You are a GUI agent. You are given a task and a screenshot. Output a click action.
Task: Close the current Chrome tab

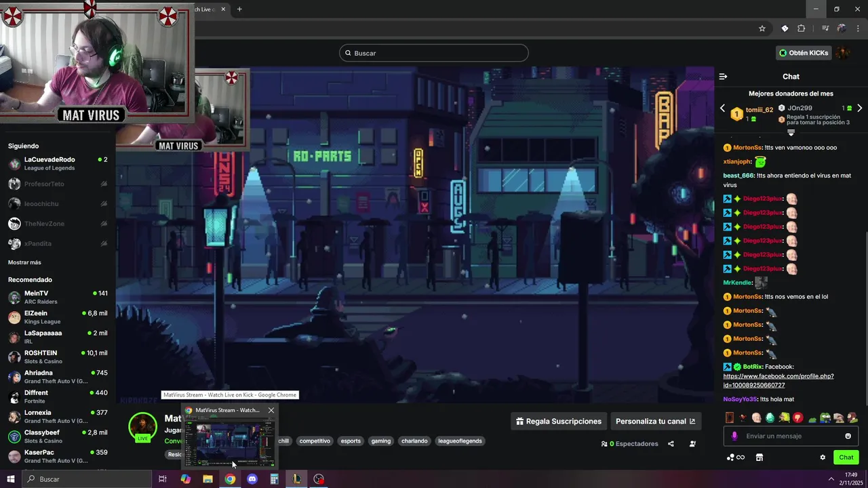pyautogui.click(x=222, y=9)
